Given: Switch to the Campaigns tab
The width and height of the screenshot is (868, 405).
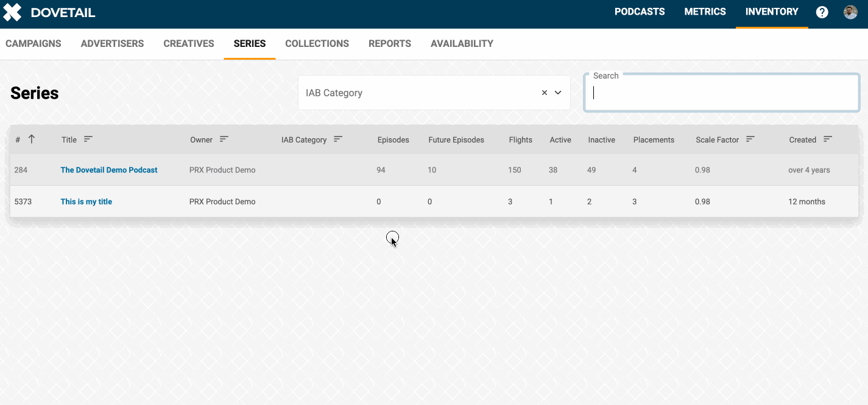Looking at the screenshot, I should [x=34, y=44].
